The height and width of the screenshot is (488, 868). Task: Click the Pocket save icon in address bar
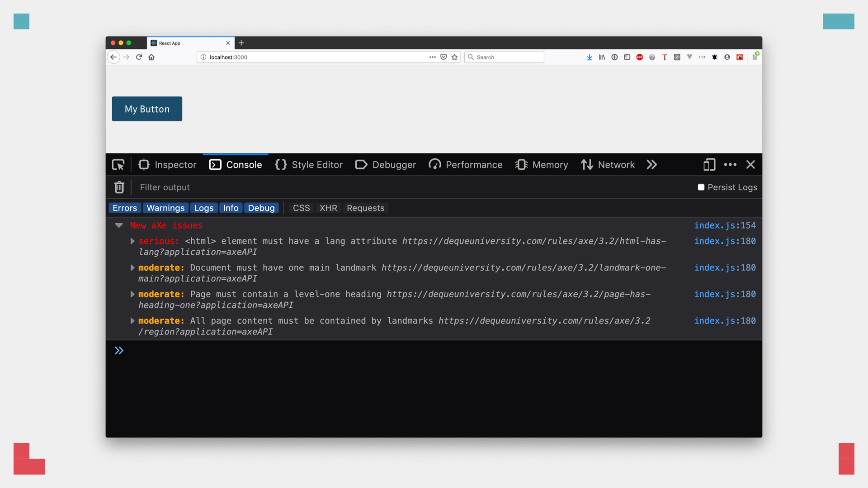[x=443, y=57]
